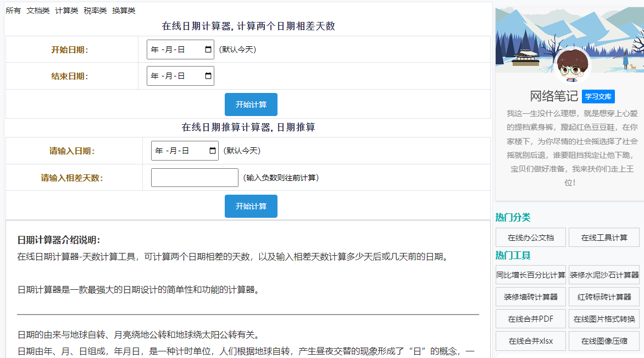Go to 在线图片格式转换 tool

click(604, 319)
